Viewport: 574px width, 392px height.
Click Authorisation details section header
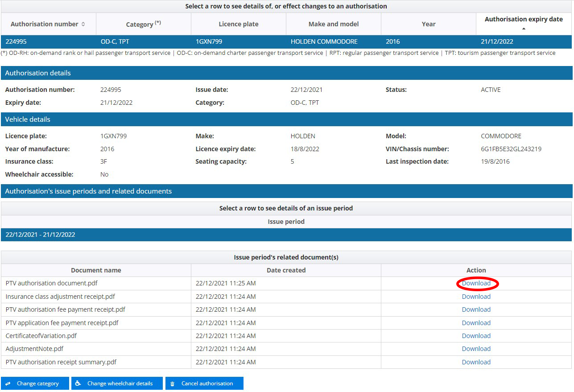[x=286, y=73]
